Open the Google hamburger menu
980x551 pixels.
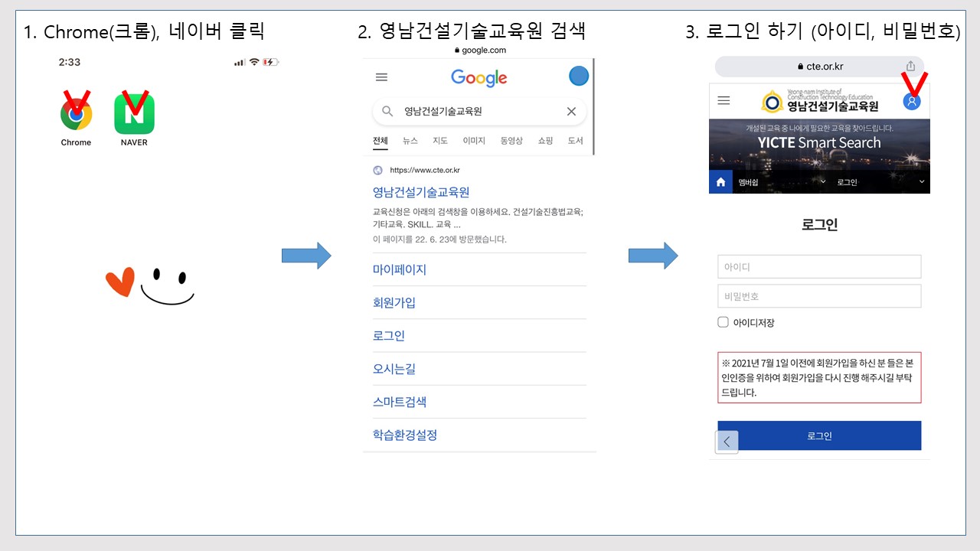pyautogui.click(x=381, y=77)
